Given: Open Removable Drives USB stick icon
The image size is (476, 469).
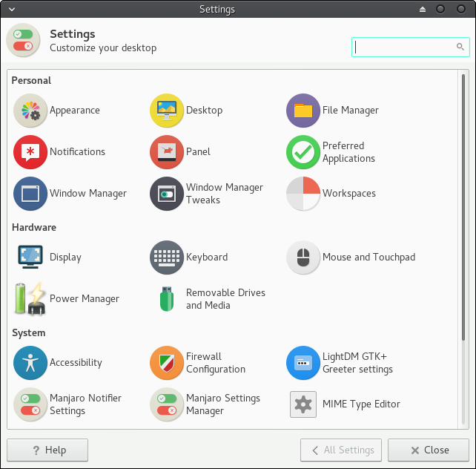Looking at the screenshot, I should click(167, 299).
